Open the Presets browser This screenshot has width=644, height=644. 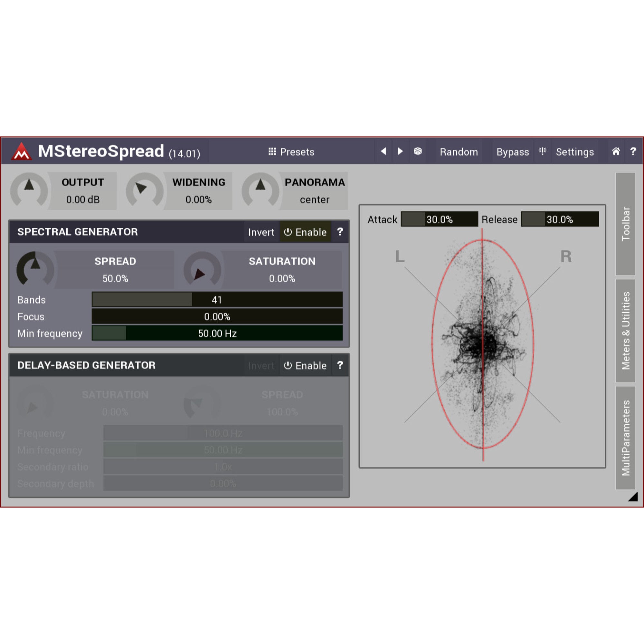(x=291, y=152)
